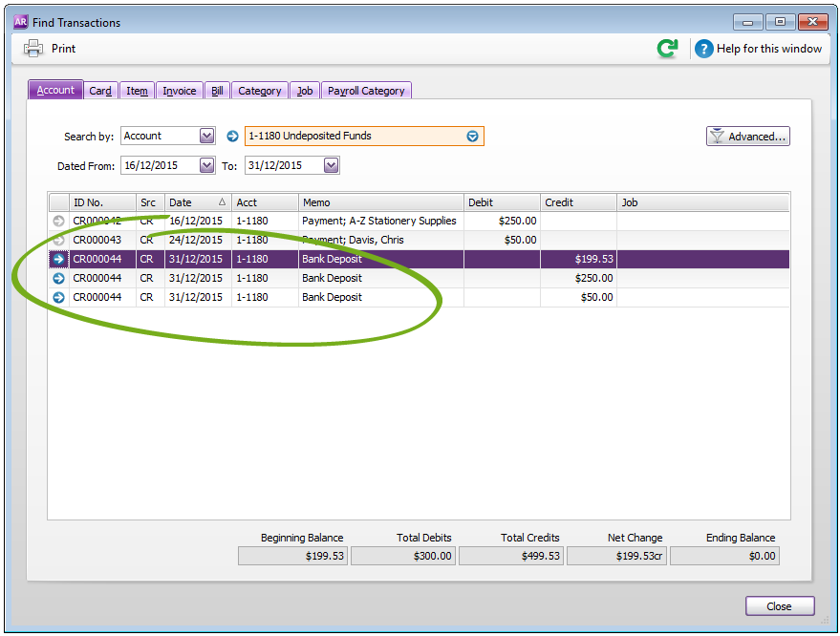This screenshot has height=636, width=840.
Task: Click zoom arrow for $250.00 Bank Deposit
Action: [x=58, y=278]
